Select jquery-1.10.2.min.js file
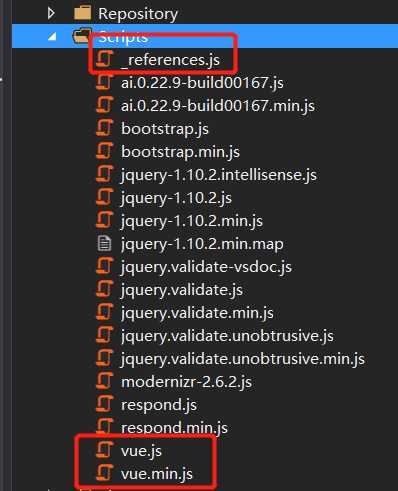Image resolution: width=398 pixels, height=491 pixels. (192, 221)
